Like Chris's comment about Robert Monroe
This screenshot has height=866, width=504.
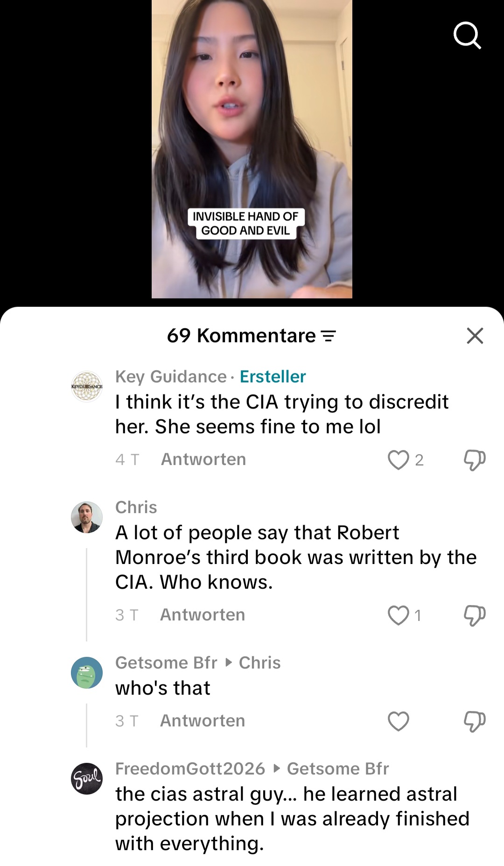point(399,615)
